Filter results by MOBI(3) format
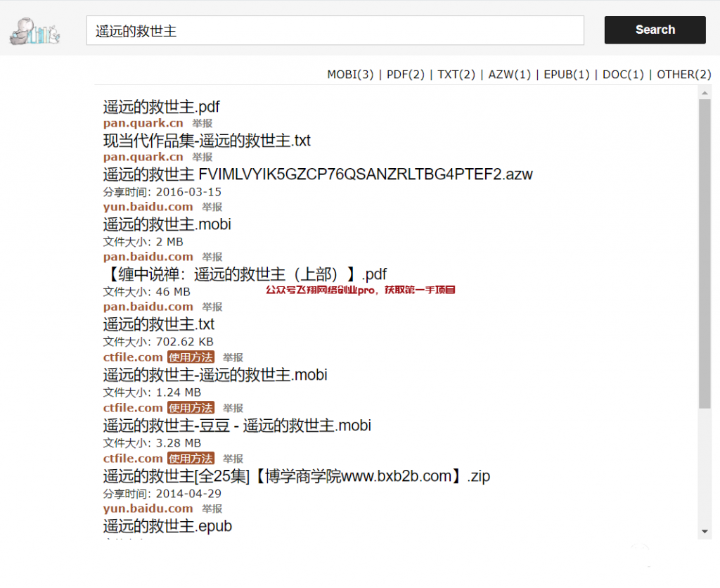720x588 pixels. [350, 75]
